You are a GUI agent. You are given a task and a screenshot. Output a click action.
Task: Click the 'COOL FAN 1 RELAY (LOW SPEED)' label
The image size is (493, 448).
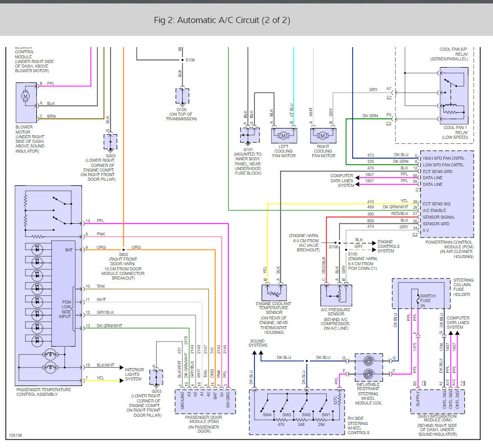click(455, 133)
